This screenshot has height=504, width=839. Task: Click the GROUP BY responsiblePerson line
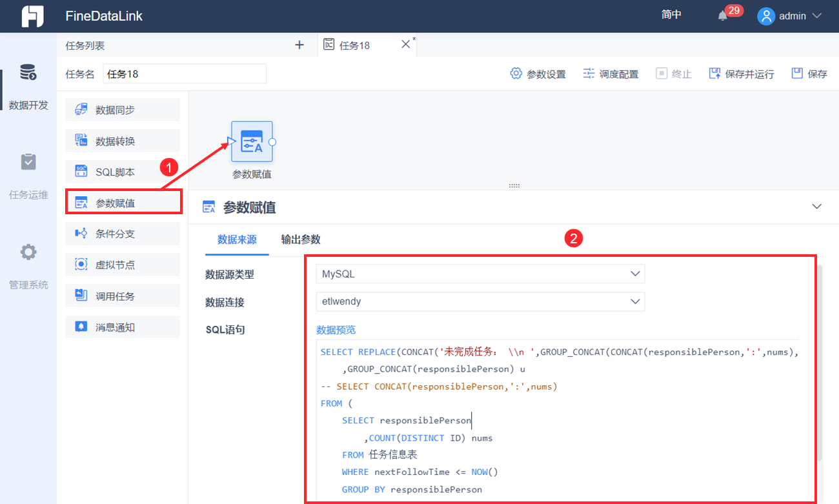(412, 489)
